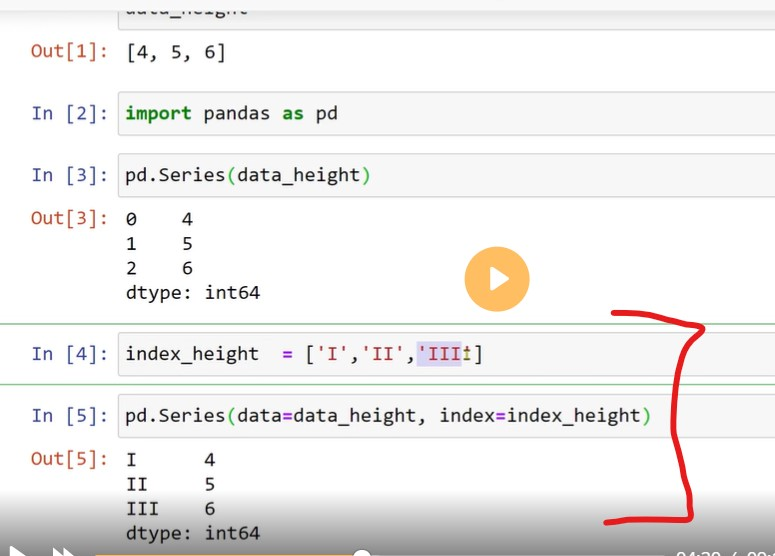Viewport: 775px width, 556px height.
Task: Click the video timestamp at bottom right
Action: coord(722,553)
